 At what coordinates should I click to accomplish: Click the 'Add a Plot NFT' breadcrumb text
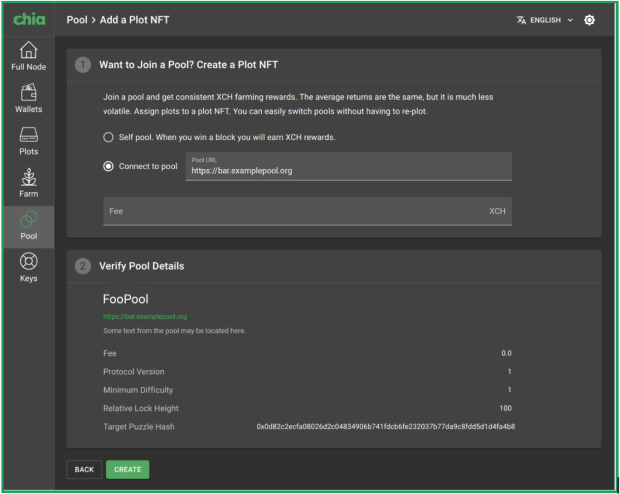tap(134, 20)
